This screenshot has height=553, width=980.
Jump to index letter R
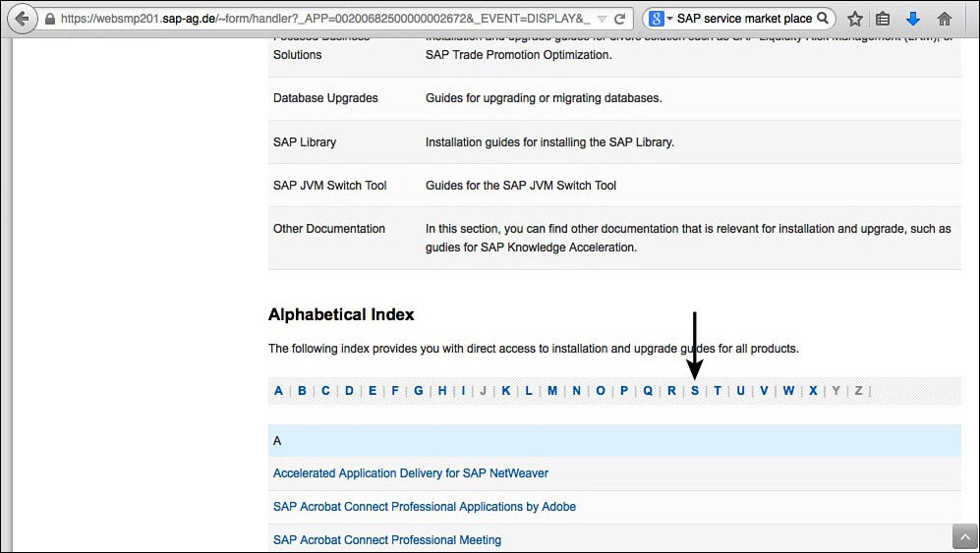click(672, 391)
